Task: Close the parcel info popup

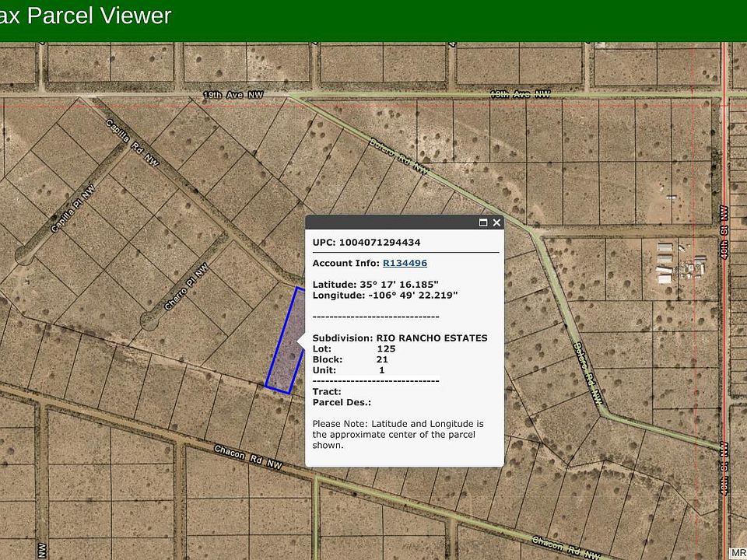Action: (496, 222)
